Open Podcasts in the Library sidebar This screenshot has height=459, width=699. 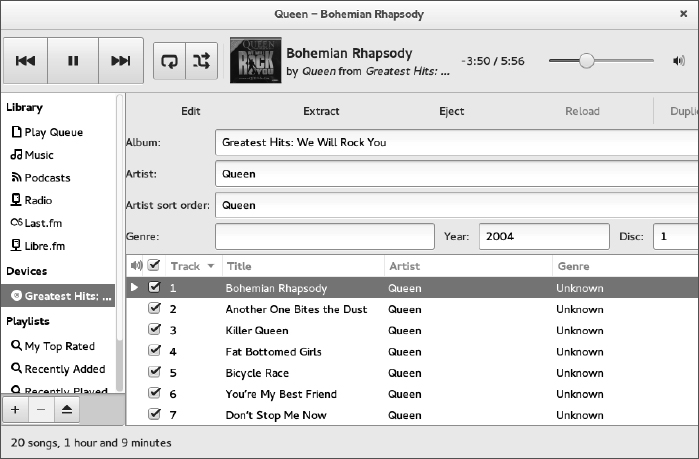pyautogui.click(x=46, y=178)
